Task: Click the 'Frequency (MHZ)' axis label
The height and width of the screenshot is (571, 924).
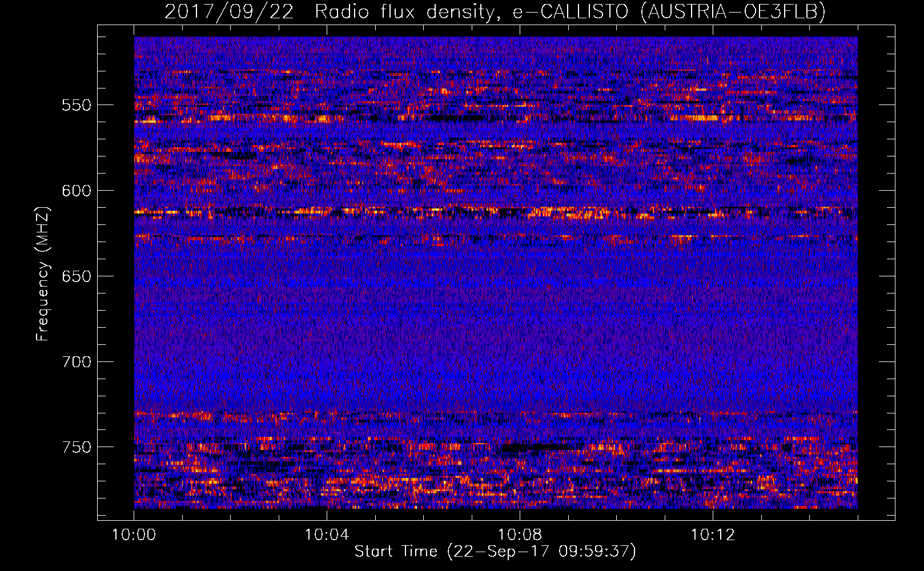Action: tap(43, 273)
